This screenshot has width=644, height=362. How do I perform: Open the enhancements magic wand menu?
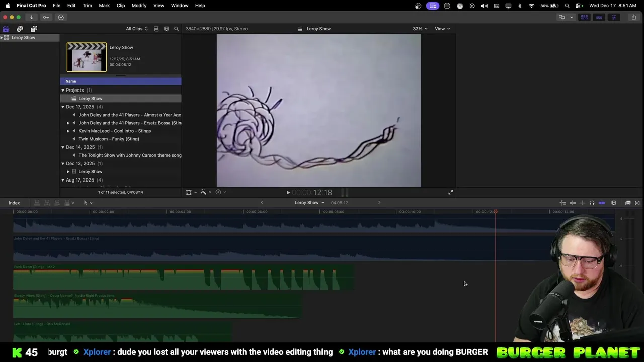pyautogui.click(x=205, y=192)
